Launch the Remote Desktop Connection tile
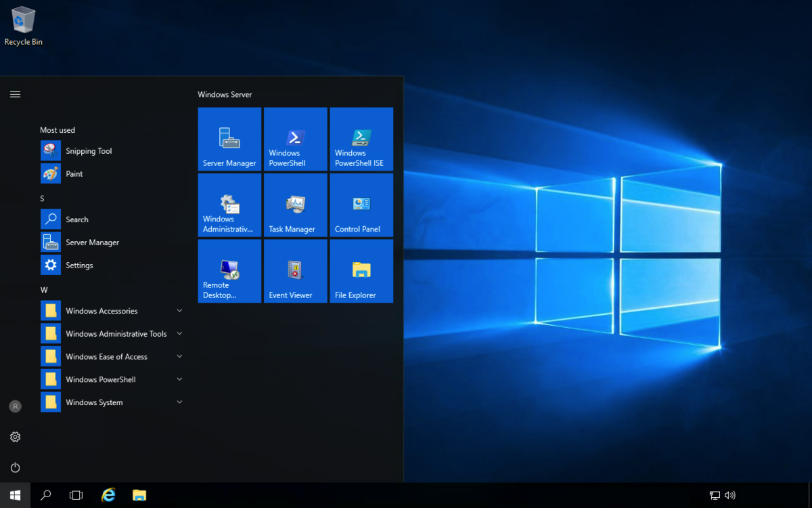Viewport: 812px width, 508px height. (229, 271)
